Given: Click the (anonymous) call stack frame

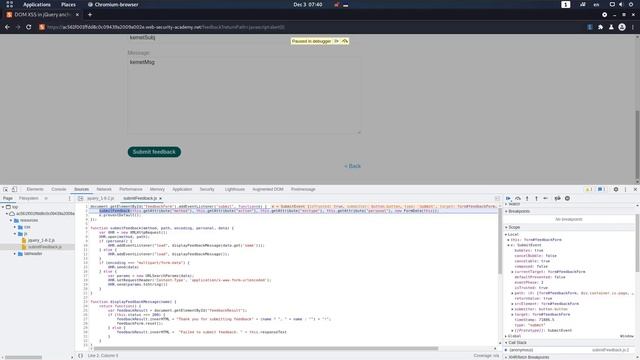Looking at the screenshot, I should 521,350.
